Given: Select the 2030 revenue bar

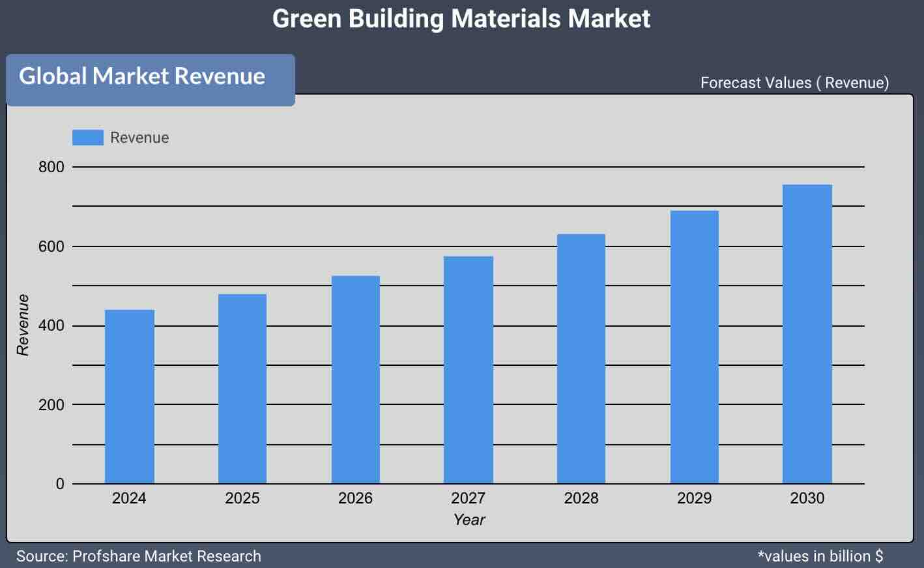Looking at the screenshot, I should (x=807, y=334).
